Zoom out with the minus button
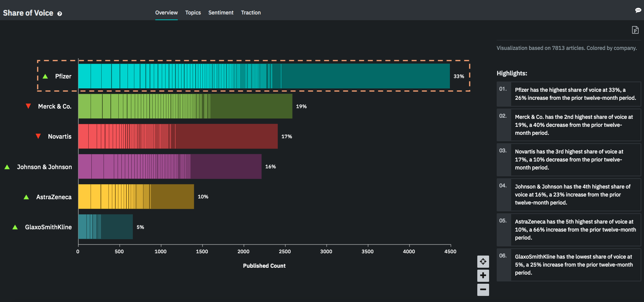 pyautogui.click(x=483, y=289)
